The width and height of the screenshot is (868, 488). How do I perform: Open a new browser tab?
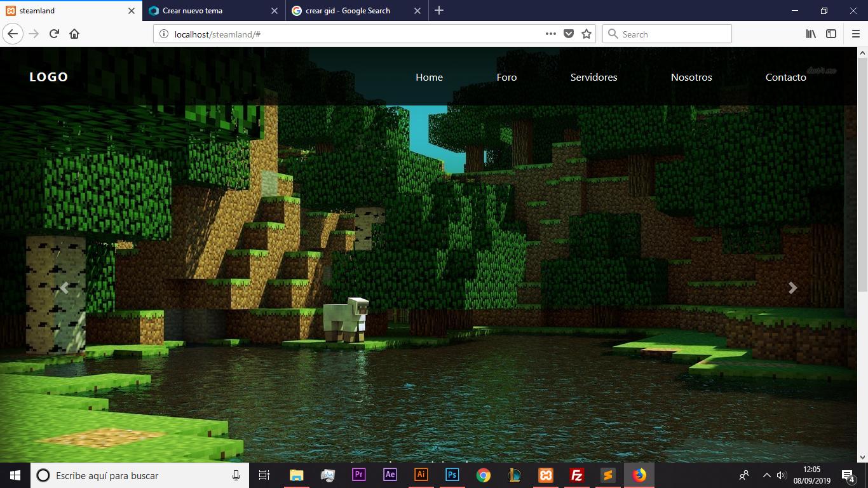[x=439, y=10]
